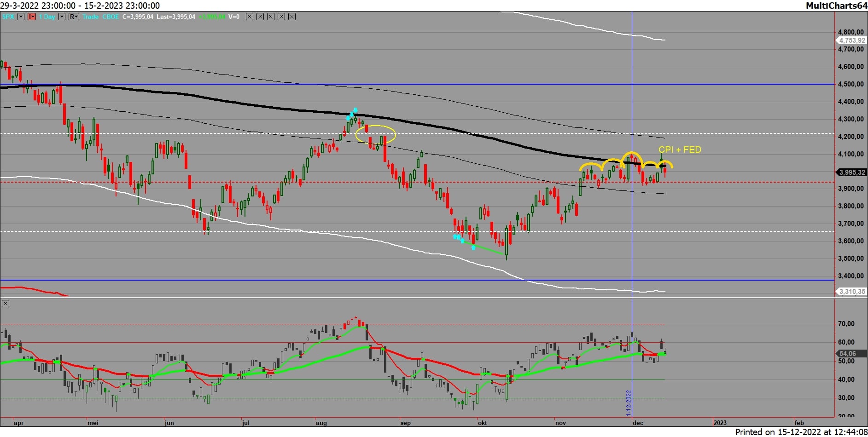Select the CPI + FED text annotation
The height and width of the screenshot is (437, 868).
click(x=680, y=149)
